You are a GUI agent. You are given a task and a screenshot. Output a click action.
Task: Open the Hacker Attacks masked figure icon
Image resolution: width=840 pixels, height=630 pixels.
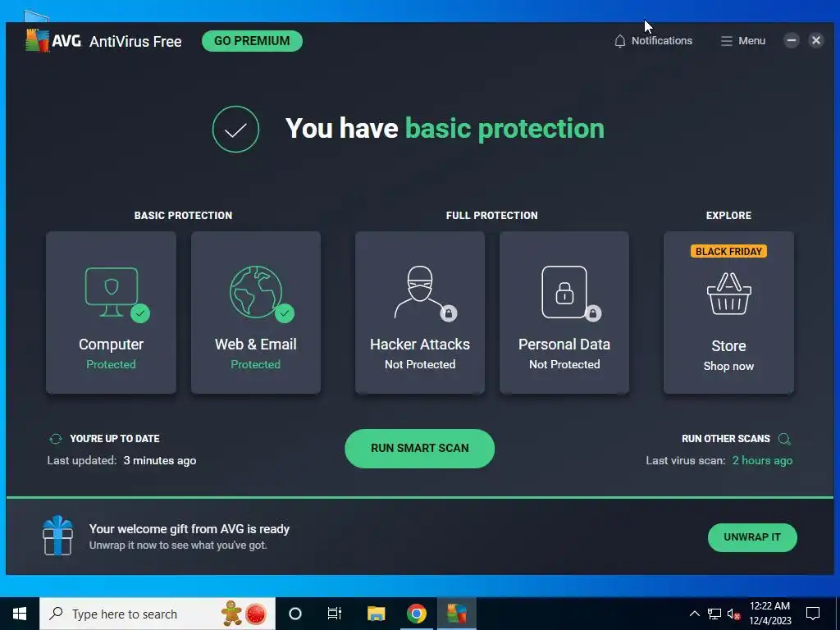coord(419,292)
